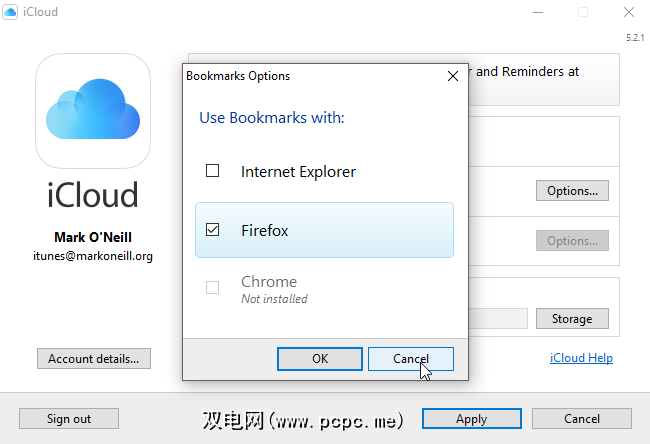
Task: Cancel the main iCloud window
Action: point(581,419)
